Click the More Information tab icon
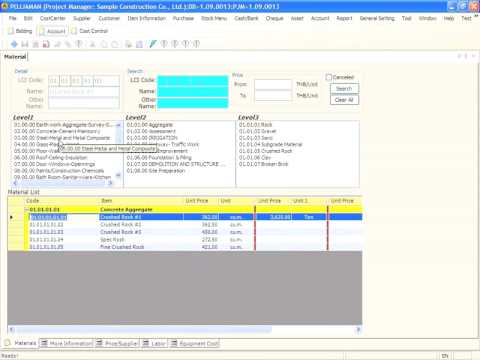Viewport: 480px width, 360px height. [x=44, y=343]
